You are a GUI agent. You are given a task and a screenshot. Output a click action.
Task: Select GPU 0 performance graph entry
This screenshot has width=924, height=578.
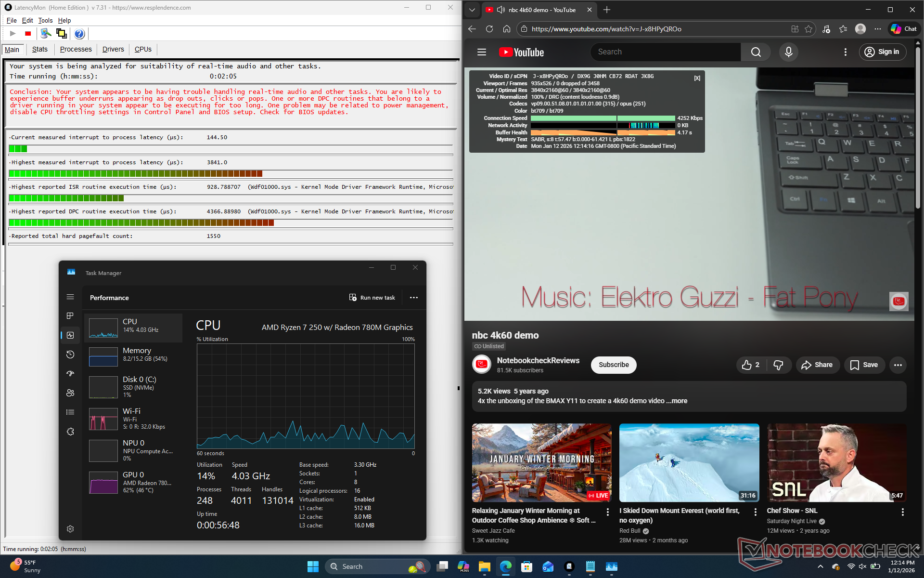click(x=134, y=482)
